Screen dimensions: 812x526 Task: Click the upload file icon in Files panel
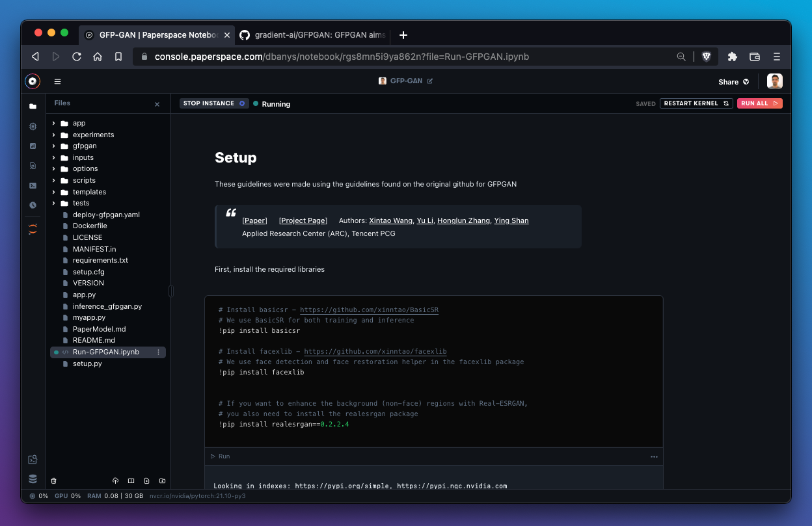click(x=115, y=480)
